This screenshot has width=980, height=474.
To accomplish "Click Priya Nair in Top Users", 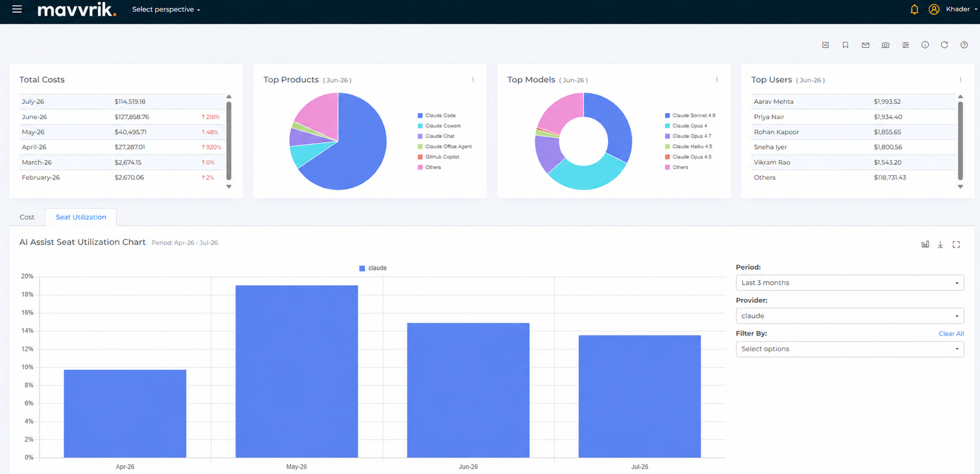I will pos(769,117).
